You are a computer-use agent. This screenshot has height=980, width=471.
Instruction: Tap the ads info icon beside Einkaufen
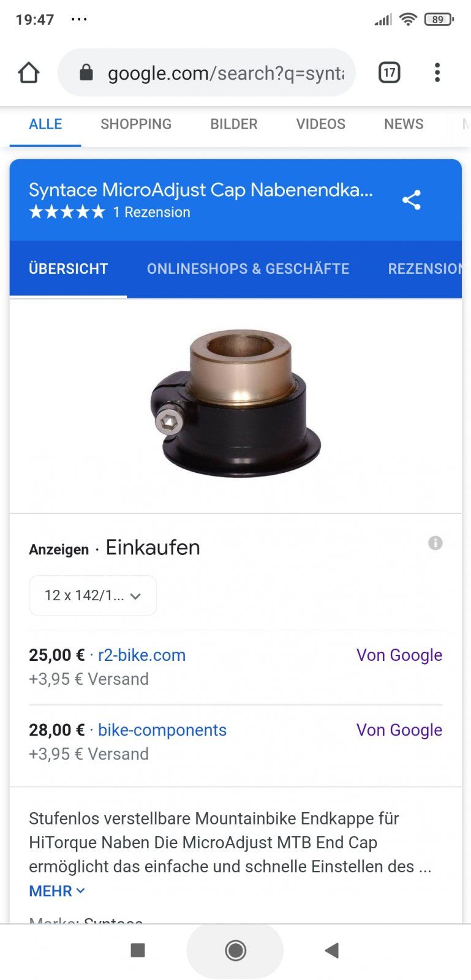[x=435, y=543]
